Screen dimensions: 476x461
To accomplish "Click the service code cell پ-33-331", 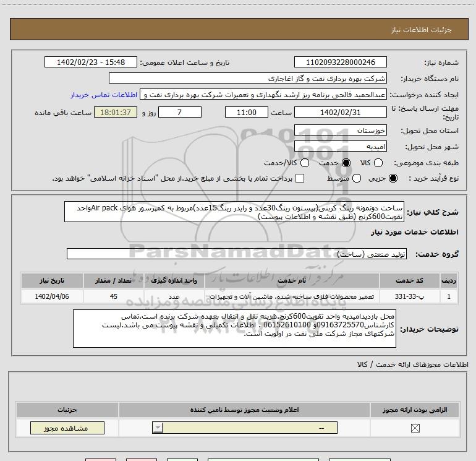I will click(x=409, y=296).
